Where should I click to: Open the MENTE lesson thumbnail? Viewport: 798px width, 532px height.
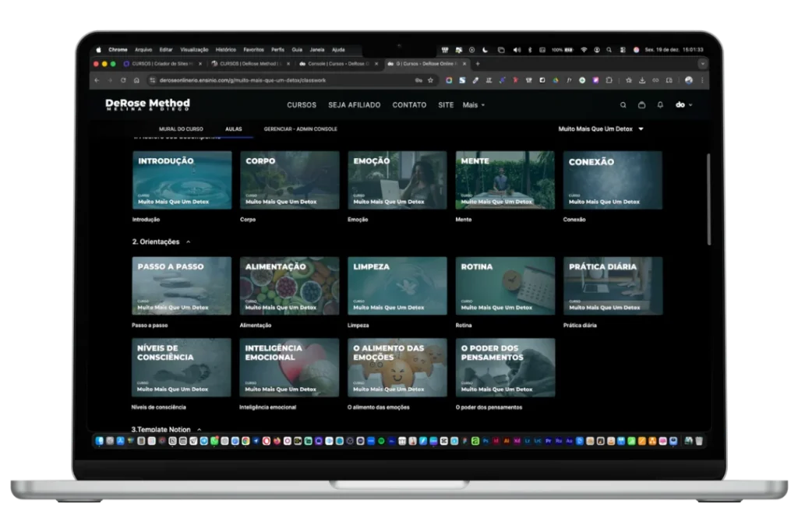pos(505,180)
